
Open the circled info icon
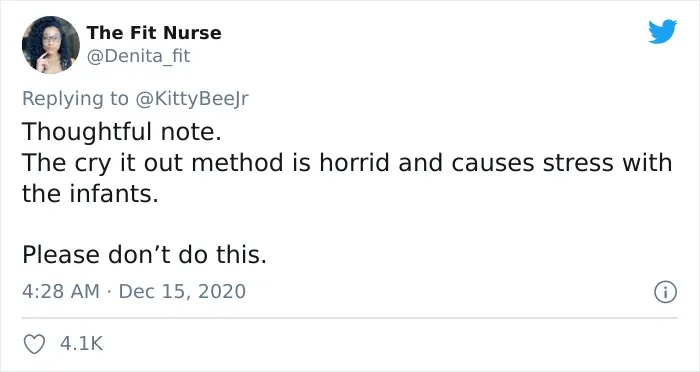click(x=666, y=292)
